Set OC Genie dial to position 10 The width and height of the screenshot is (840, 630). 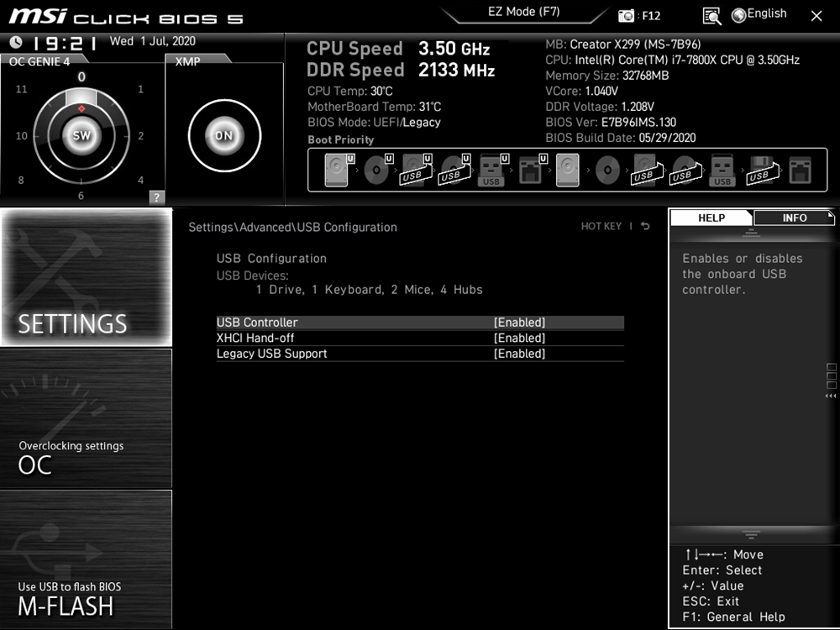[x=22, y=136]
